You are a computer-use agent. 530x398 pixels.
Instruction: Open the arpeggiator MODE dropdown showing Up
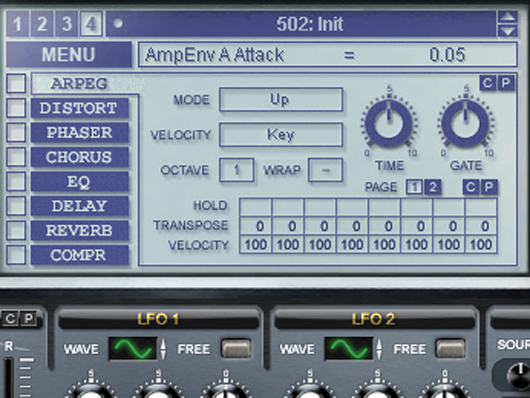[x=281, y=99]
